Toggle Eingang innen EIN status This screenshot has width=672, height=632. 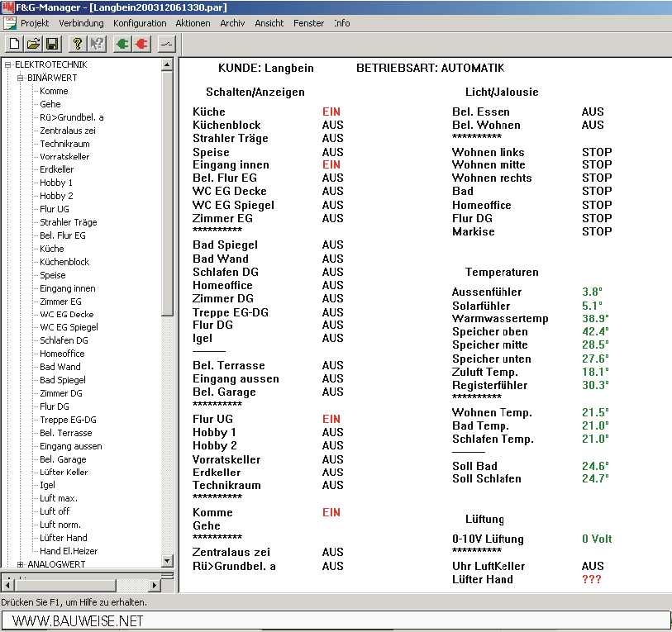pyautogui.click(x=331, y=164)
